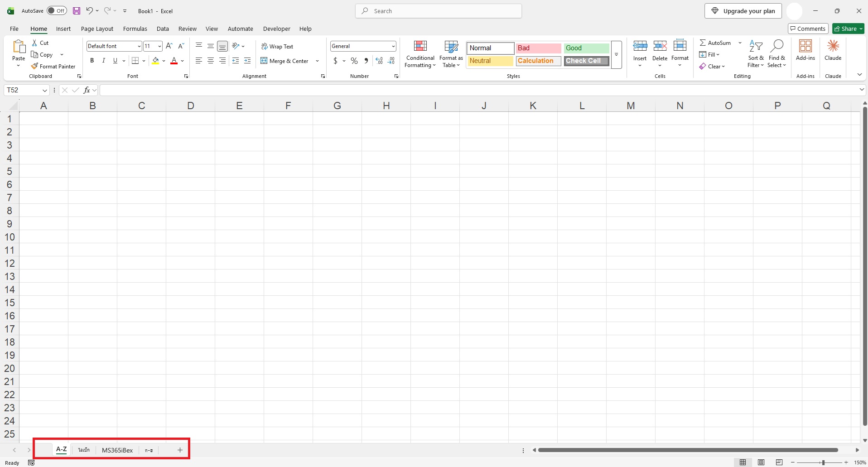Decrease the font size
868x467 pixels.
point(181,46)
